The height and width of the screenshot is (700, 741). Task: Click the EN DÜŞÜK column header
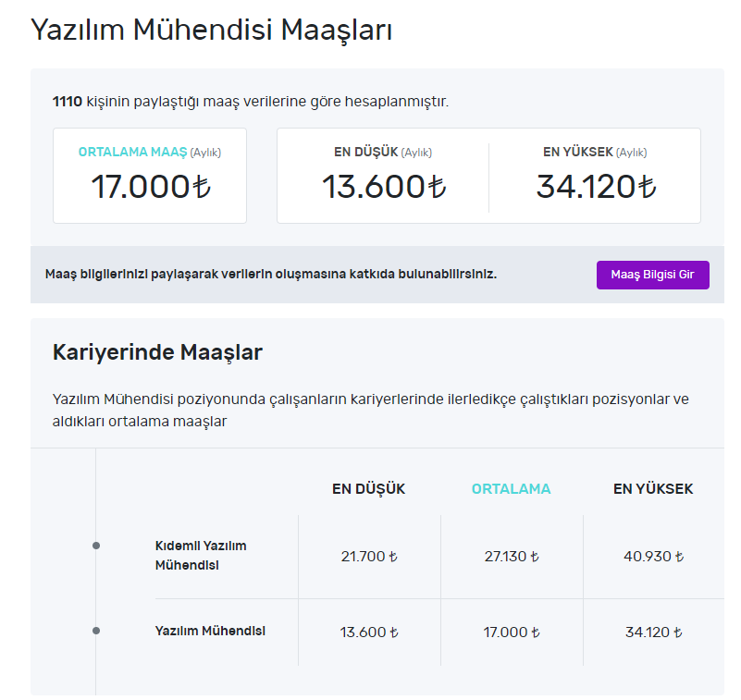[368, 489]
